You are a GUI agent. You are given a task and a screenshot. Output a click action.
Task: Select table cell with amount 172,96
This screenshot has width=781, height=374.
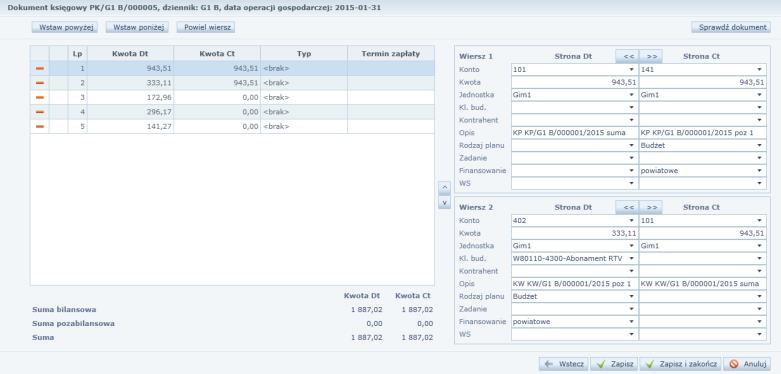click(130, 97)
